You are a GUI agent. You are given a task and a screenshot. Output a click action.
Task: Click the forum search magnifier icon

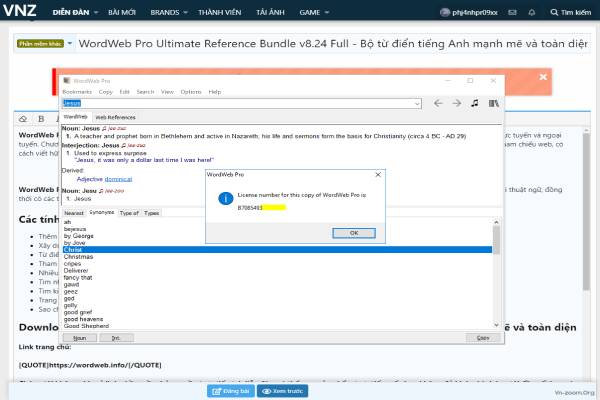[x=553, y=13]
